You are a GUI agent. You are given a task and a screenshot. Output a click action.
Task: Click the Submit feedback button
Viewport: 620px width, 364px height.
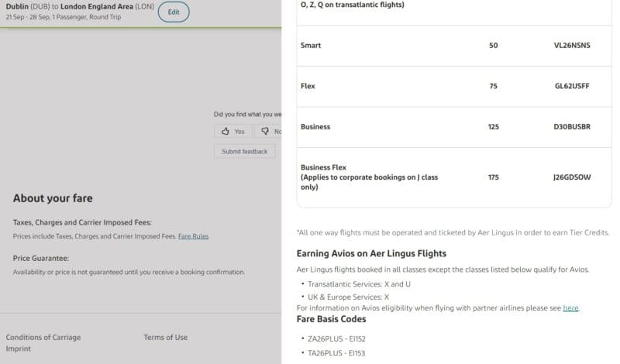(x=244, y=152)
